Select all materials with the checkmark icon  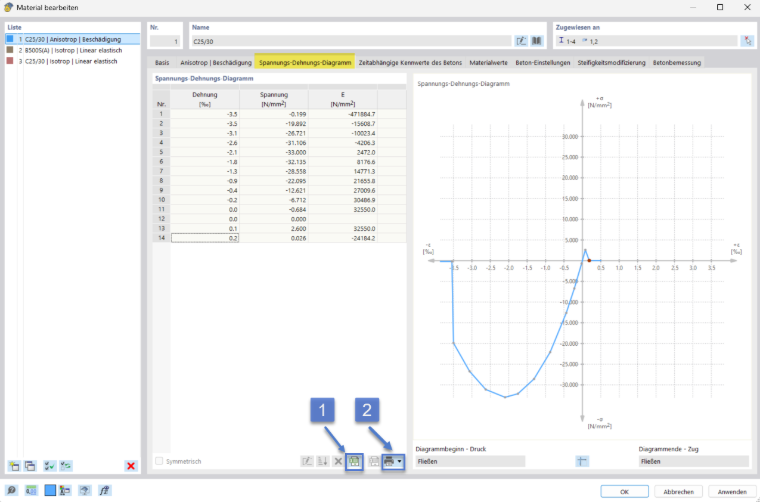click(49, 466)
